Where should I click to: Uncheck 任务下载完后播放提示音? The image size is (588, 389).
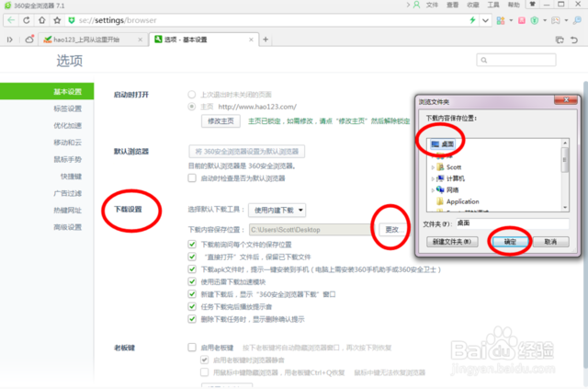point(192,307)
